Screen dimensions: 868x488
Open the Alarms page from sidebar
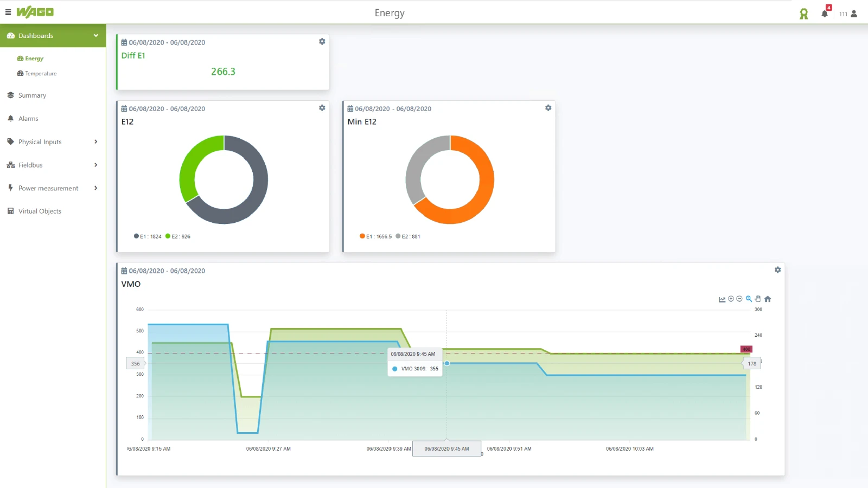click(x=28, y=118)
